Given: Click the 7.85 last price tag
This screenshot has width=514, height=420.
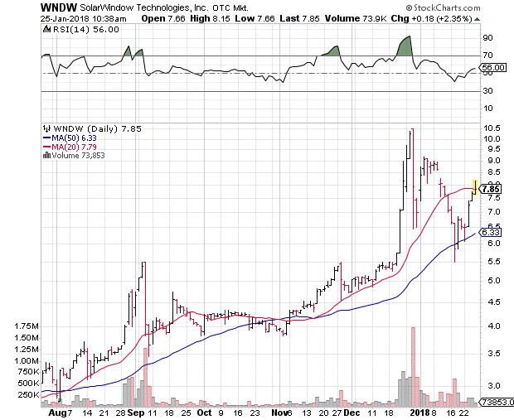Looking at the screenshot, I should (x=490, y=189).
